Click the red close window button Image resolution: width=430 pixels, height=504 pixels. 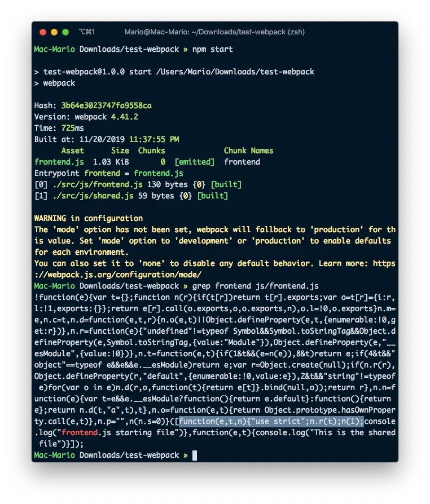pyautogui.click(x=43, y=32)
